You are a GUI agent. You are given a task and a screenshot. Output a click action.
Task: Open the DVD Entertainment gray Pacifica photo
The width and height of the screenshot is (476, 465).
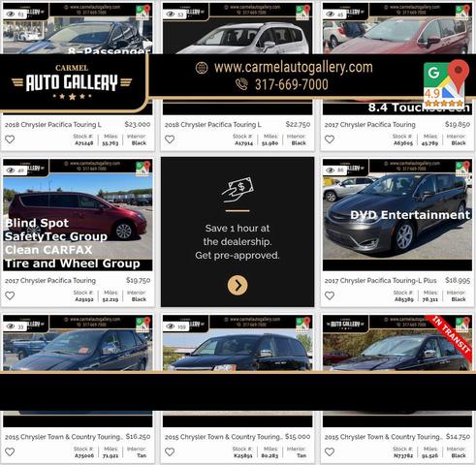(397, 215)
